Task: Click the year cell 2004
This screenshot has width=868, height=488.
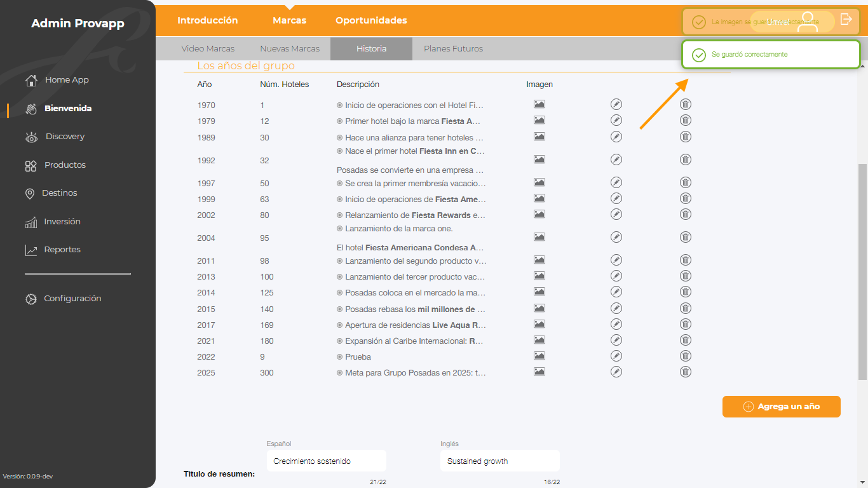Action: pos(207,238)
